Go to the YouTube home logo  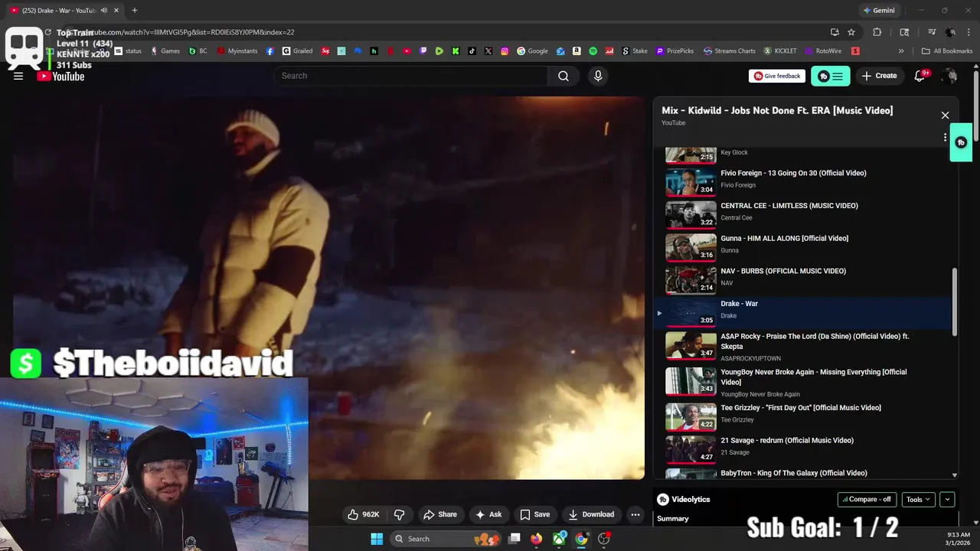pos(61,76)
